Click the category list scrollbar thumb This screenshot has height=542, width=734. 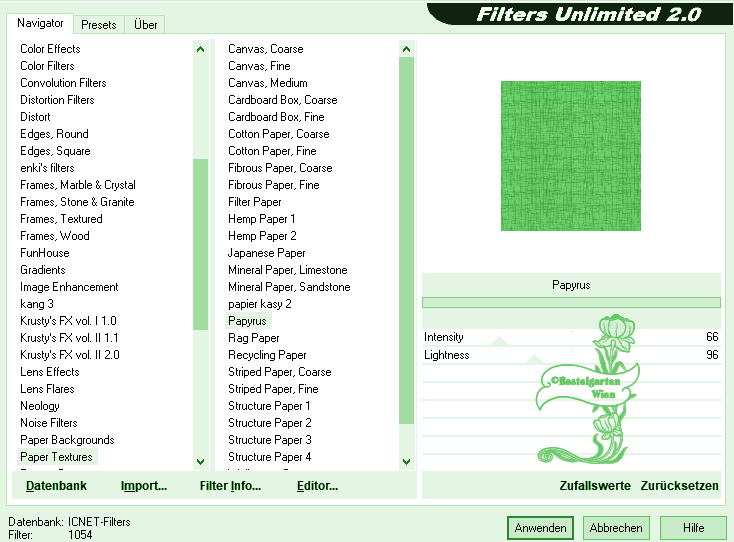pos(200,244)
